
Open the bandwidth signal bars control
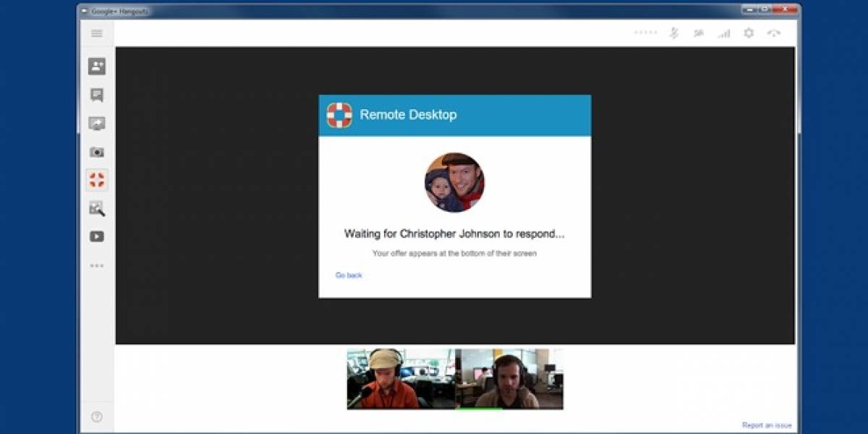coord(723,33)
